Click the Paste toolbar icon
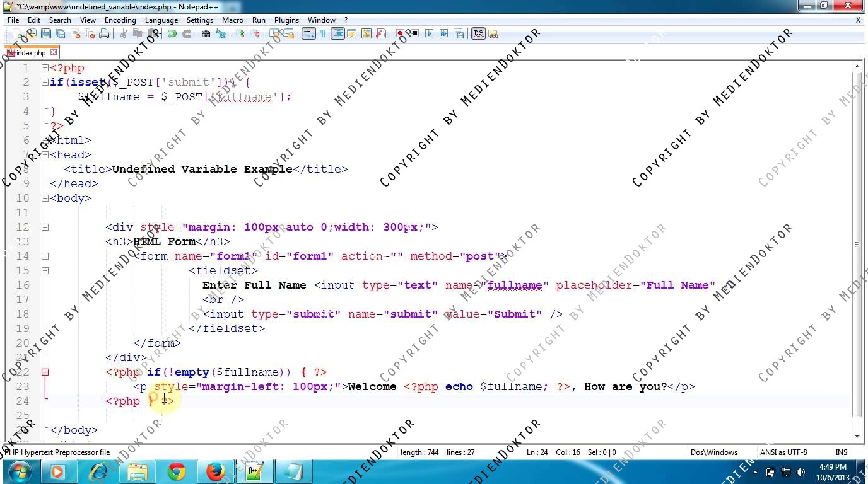868x484 pixels. (x=153, y=33)
